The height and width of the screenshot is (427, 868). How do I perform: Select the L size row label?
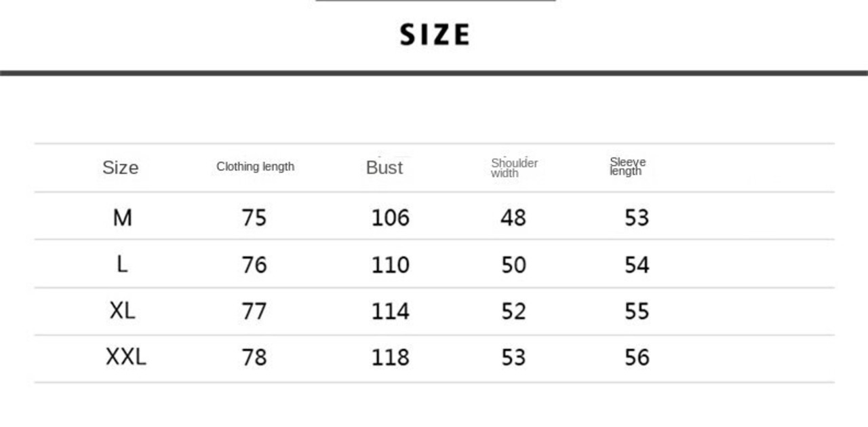coord(122,264)
